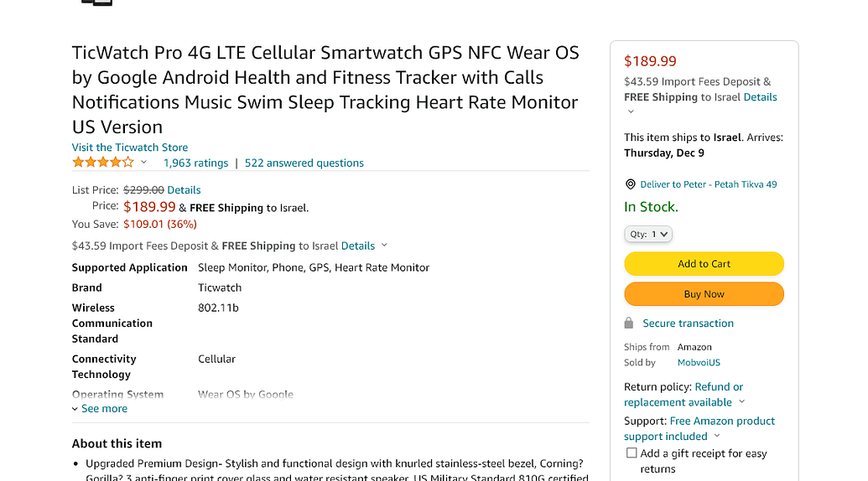Tick the gift receipt checkbox
This screenshot has height=481, width=868.
[631, 453]
